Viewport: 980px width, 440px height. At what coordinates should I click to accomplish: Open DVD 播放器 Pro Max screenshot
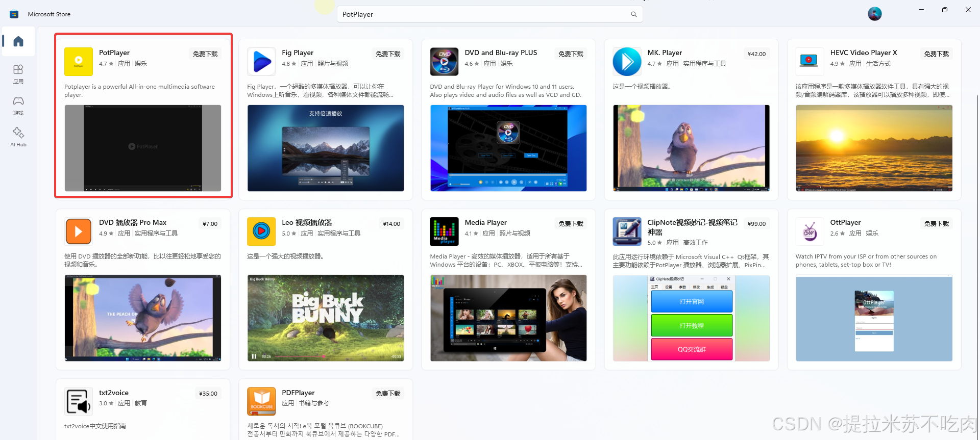pyautogui.click(x=143, y=318)
